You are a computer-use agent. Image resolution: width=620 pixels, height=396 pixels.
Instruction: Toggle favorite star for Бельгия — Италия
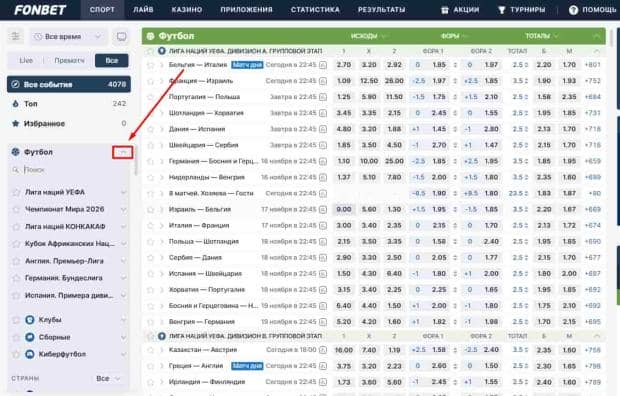(x=150, y=65)
